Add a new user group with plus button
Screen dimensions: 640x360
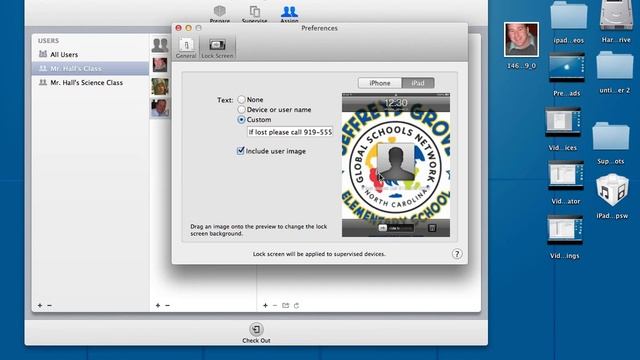tap(40, 305)
